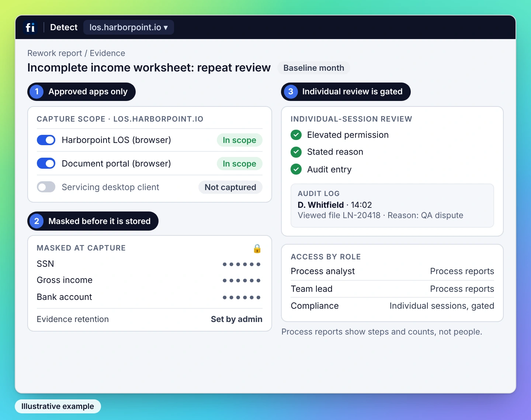Click the Audit entry check icon
The height and width of the screenshot is (420, 531).
[x=296, y=169]
